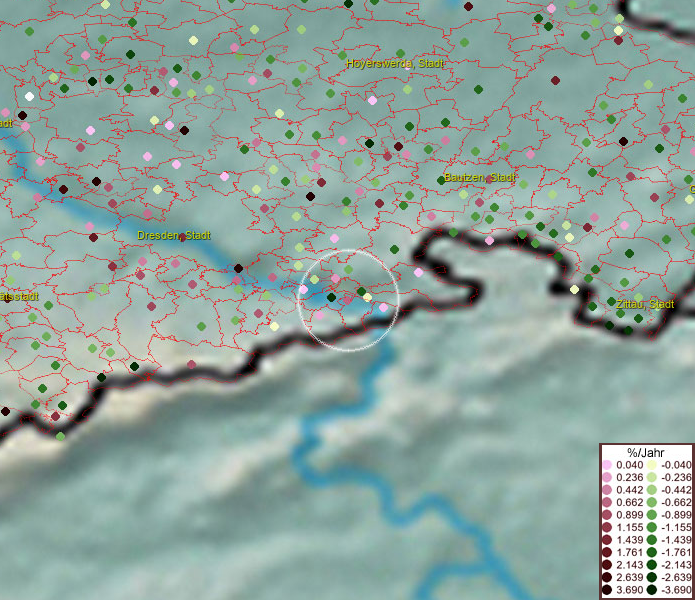
Task: Select the Zittau, Stadt map label
Action: 645,303
